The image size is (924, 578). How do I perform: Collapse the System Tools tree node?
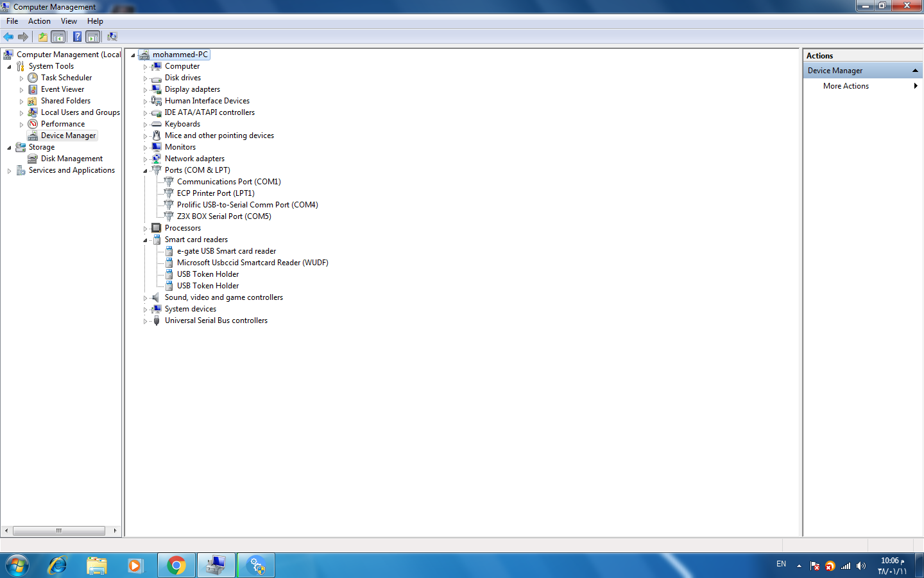tap(9, 67)
